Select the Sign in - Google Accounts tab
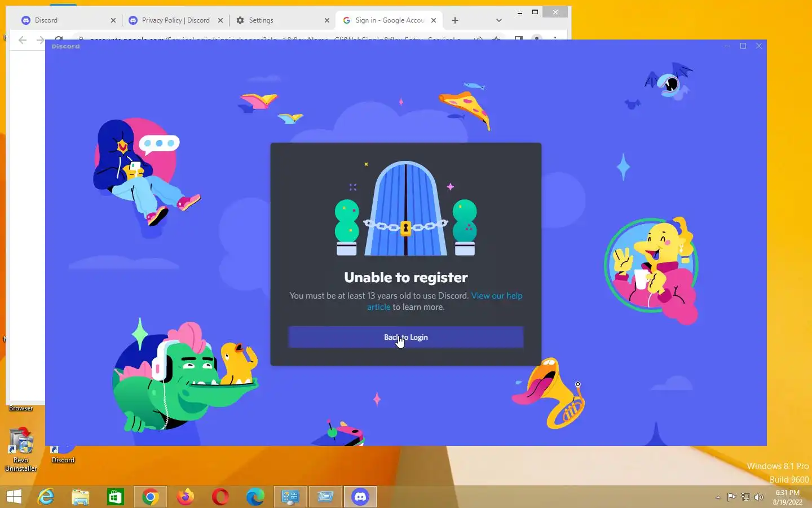 point(390,20)
